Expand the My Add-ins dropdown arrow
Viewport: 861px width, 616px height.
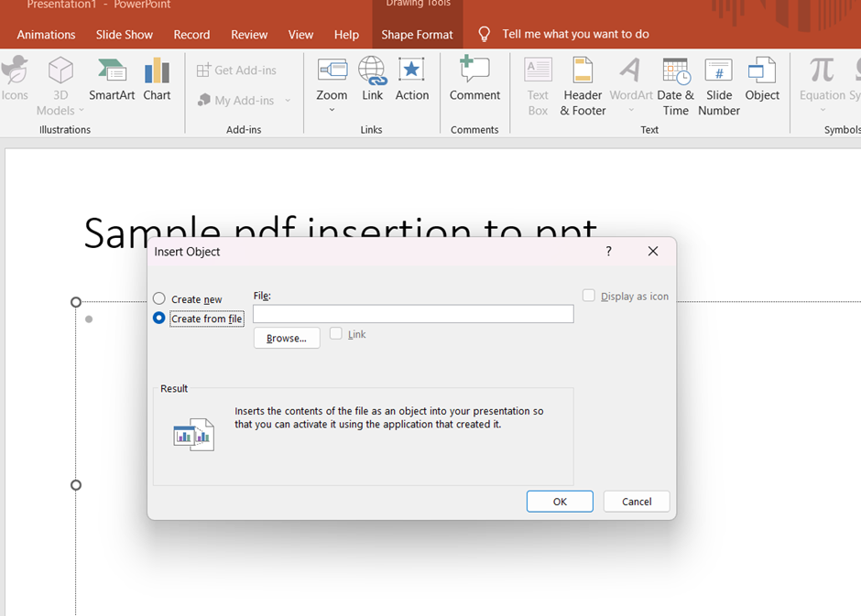tap(288, 101)
